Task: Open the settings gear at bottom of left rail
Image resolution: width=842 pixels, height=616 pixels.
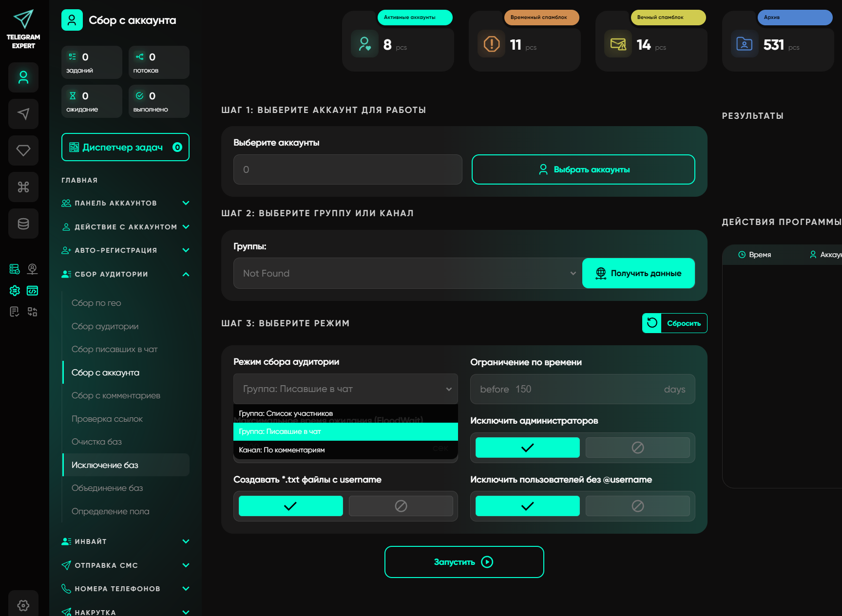Action: click(x=23, y=605)
